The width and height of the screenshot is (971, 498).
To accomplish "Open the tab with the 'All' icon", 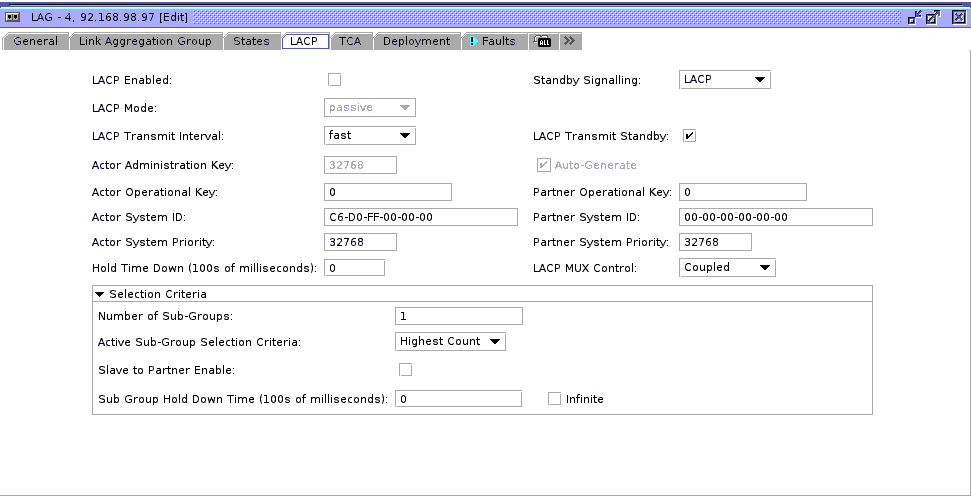I will [x=543, y=41].
